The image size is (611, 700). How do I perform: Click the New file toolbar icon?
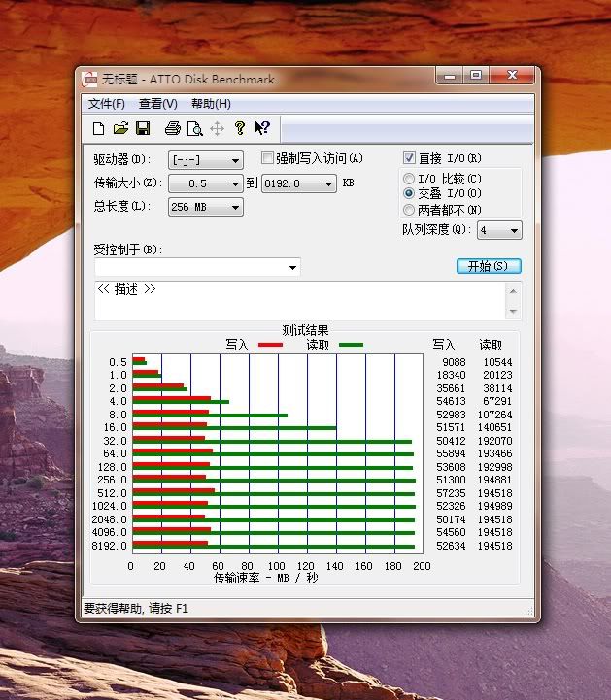(98, 128)
